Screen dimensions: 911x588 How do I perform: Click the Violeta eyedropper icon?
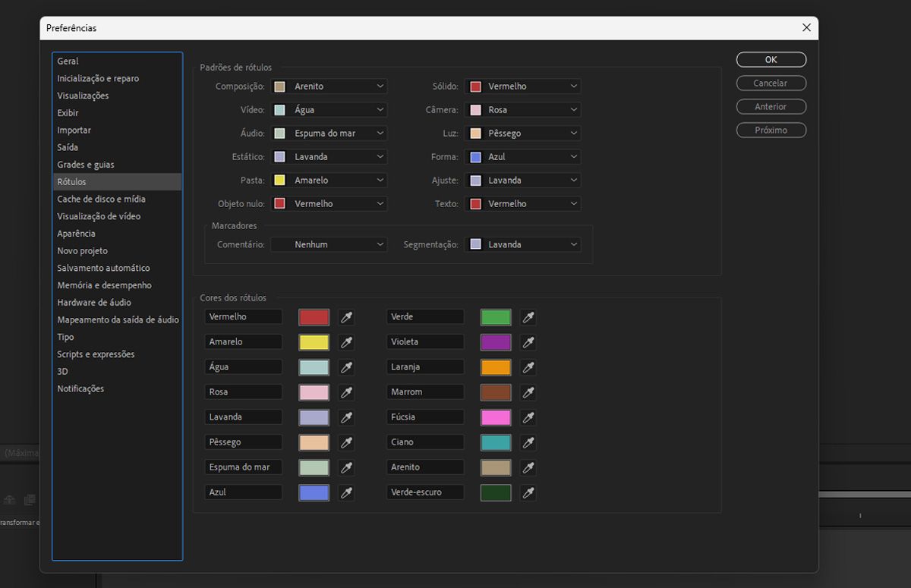coord(528,342)
